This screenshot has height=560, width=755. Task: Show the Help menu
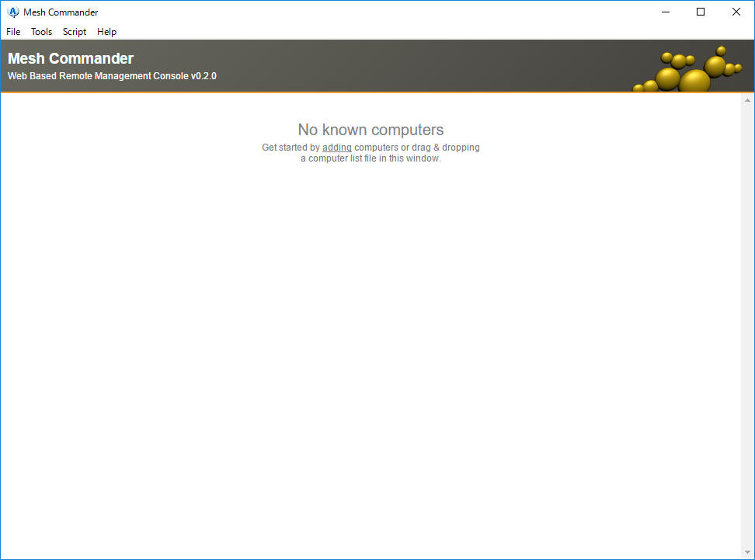(106, 32)
